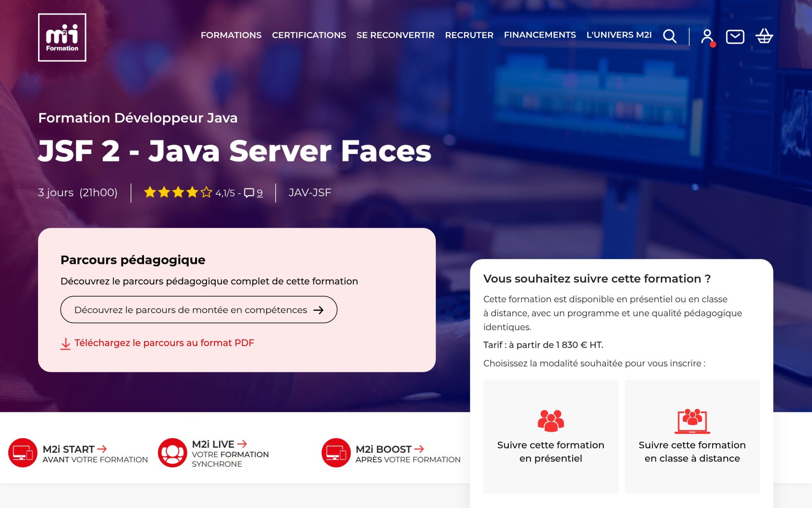
Task: Open the envelope contact icon
Action: click(x=735, y=37)
